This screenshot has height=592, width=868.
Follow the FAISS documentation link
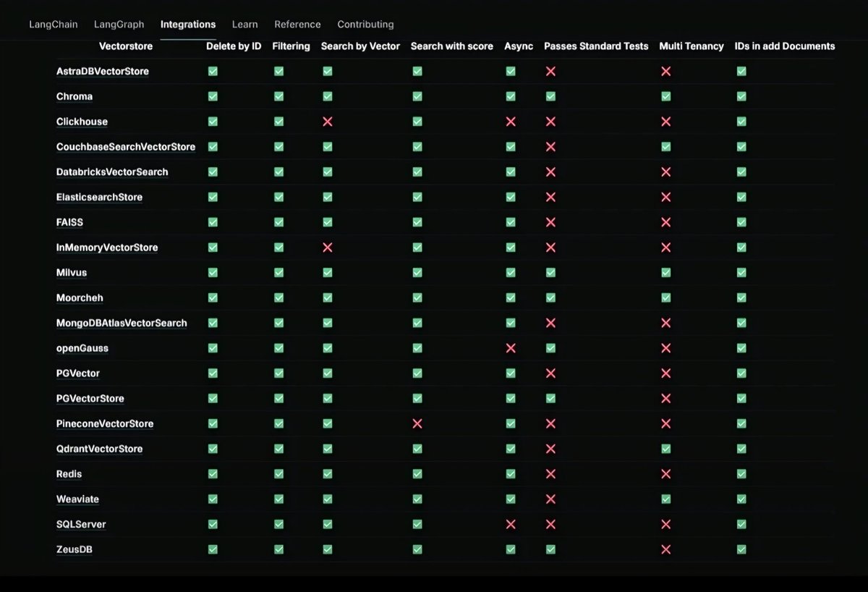click(x=69, y=222)
